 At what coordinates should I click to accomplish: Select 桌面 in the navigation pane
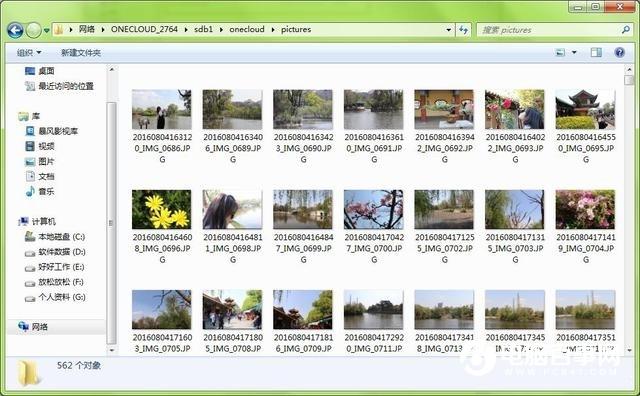pyautogui.click(x=39, y=71)
